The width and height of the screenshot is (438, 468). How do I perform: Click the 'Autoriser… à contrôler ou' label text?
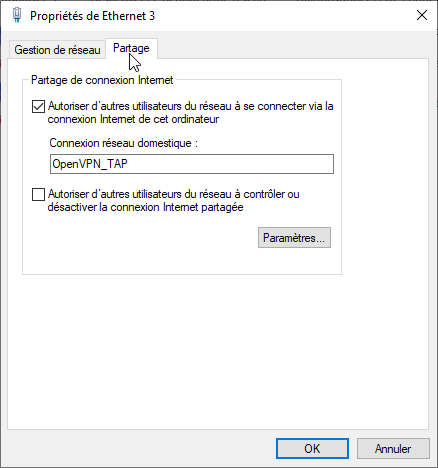174,194
